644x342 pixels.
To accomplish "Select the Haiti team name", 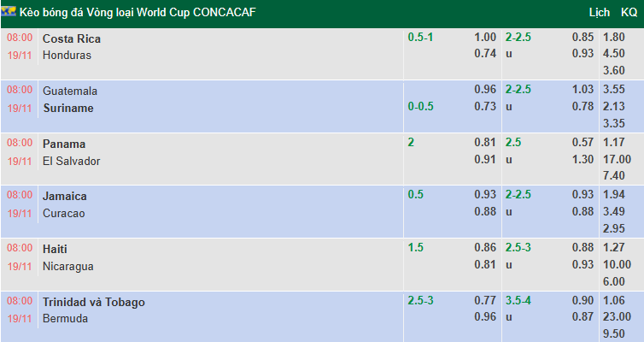I will (55, 249).
